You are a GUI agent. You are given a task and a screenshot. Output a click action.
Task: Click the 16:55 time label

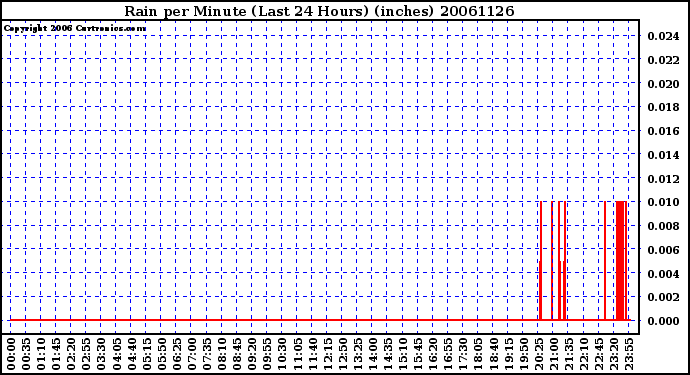448,354
